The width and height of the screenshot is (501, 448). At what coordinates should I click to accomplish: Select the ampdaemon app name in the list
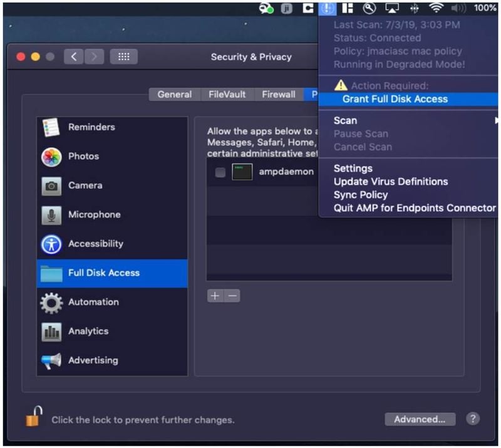pos(286,172)
